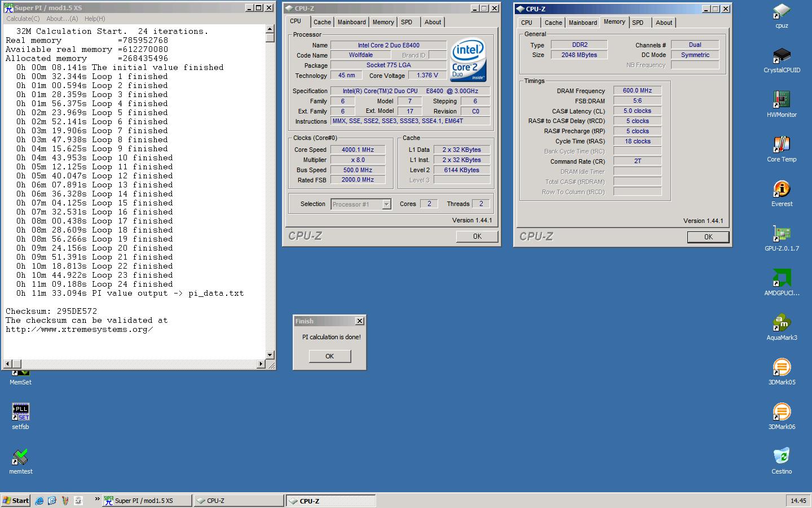Close the Finish dialog
Viewport: 812px width, 508px height.
point(360,321)
